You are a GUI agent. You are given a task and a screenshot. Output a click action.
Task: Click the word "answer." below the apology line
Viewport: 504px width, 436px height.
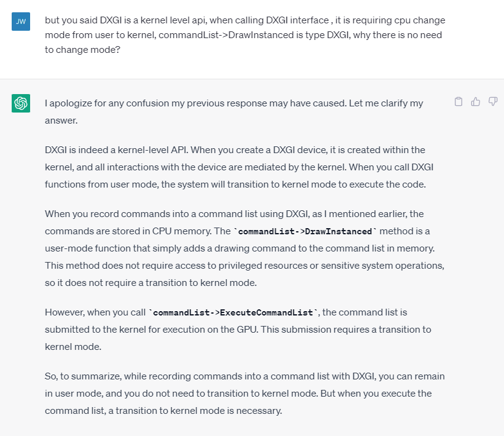[x=61, y=121]
